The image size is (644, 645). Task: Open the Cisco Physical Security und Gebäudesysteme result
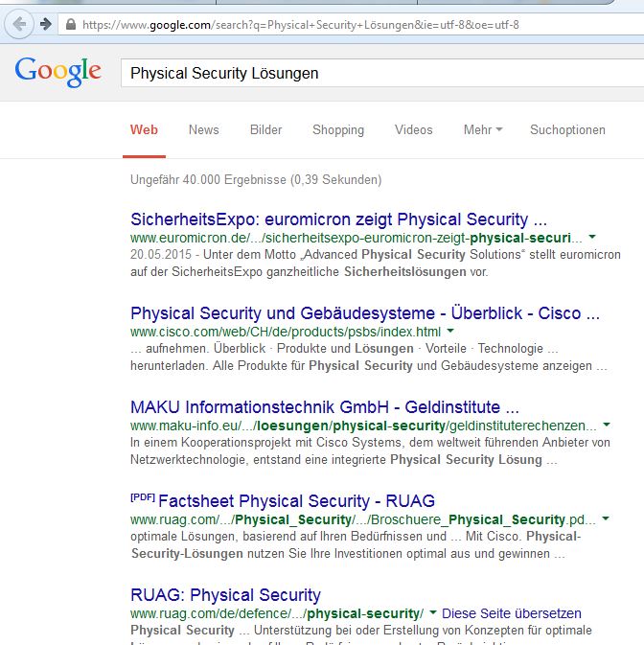point(364,312)
